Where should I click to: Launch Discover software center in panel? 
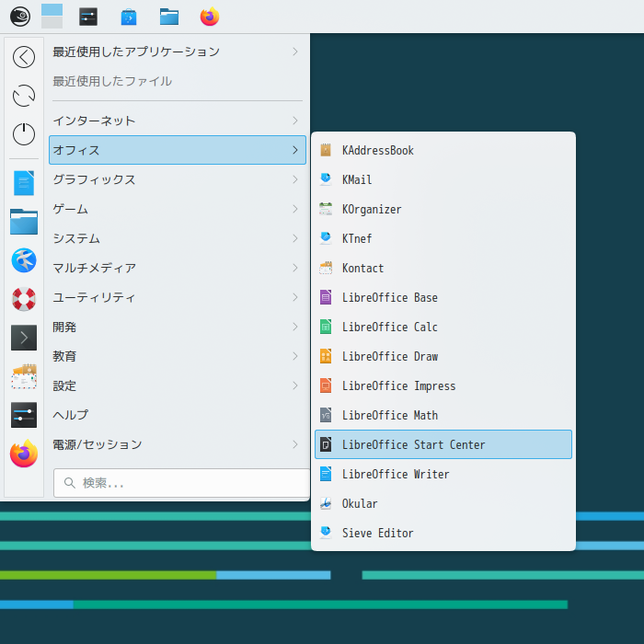point(129,17)
